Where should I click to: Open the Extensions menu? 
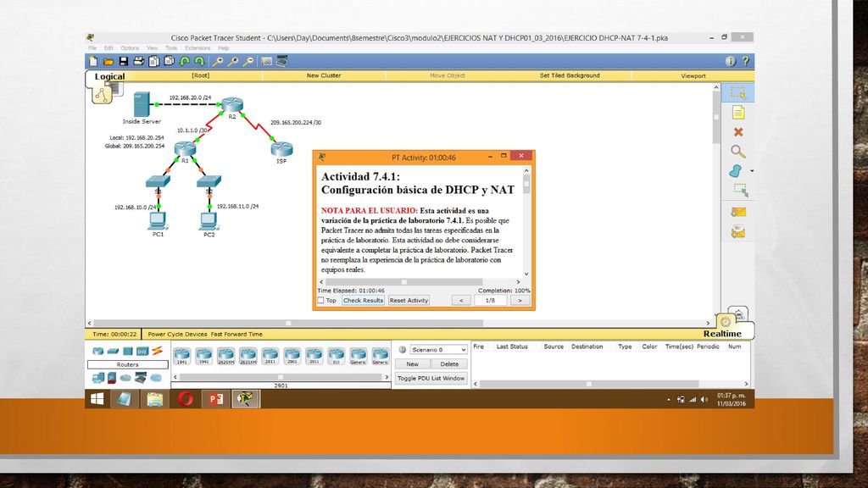[198, 48]
